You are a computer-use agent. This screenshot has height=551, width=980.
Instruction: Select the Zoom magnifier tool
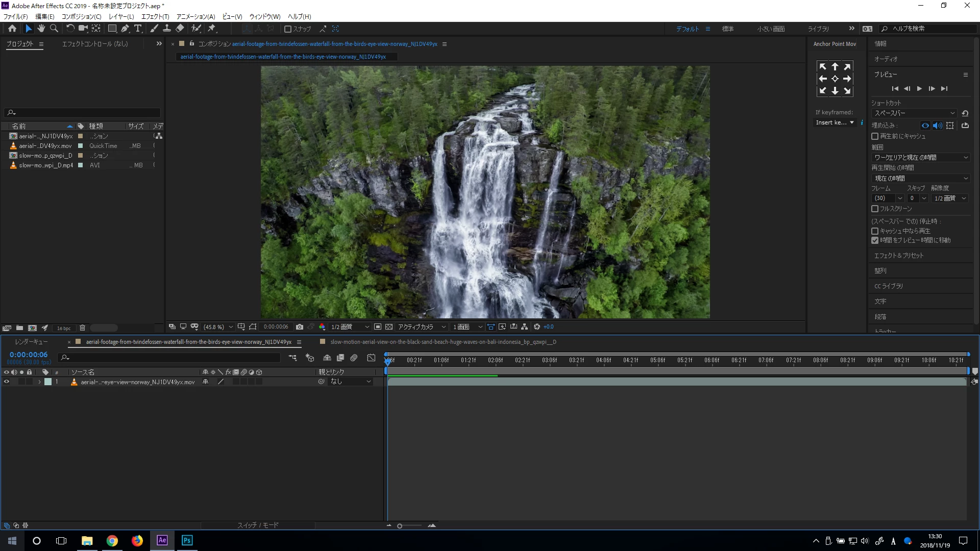click(x=54, y=29)
